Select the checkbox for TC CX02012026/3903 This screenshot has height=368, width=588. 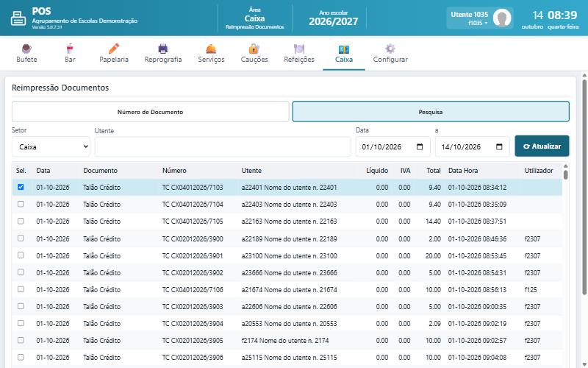[x=21, y=306]
